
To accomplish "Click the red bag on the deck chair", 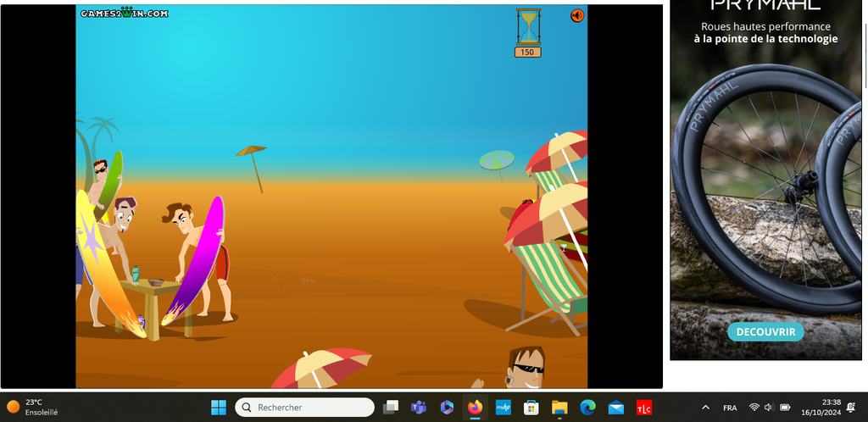I will click(518, 216).
